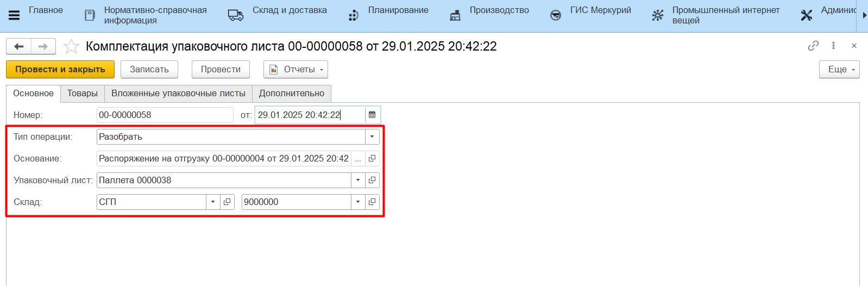
Task: Open the Отчеты dropdown menu
Action: pyautogui.click(x=295, y=70)
